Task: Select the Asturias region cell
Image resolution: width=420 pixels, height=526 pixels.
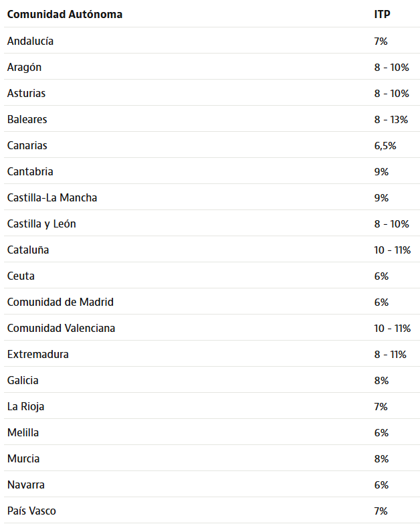Action: pos(26,93)
